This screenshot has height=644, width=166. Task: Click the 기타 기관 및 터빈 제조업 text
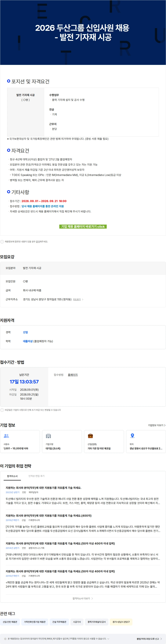tap(99, 448)
